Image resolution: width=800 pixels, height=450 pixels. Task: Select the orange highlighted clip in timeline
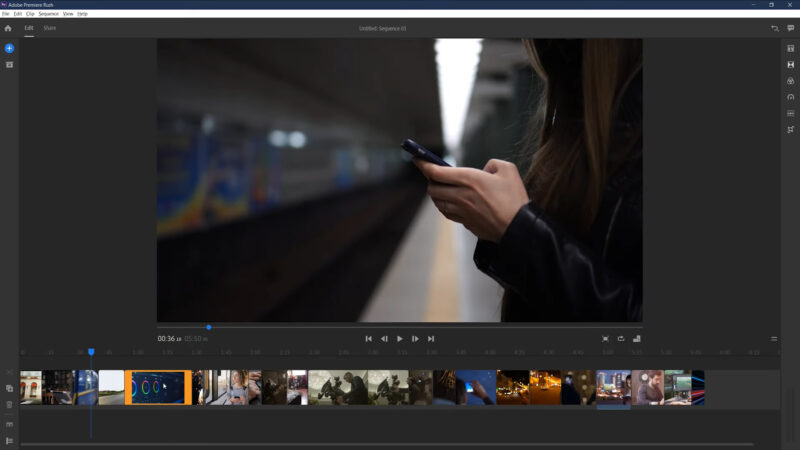click(x=158, y=388)
